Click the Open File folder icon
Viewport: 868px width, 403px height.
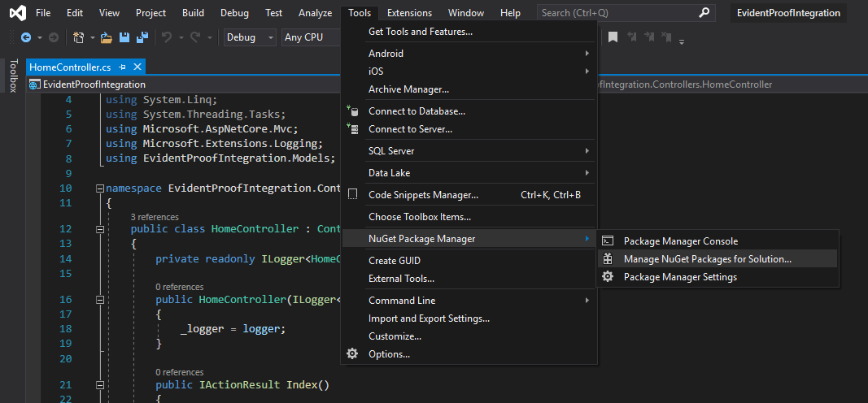(107, 37)
